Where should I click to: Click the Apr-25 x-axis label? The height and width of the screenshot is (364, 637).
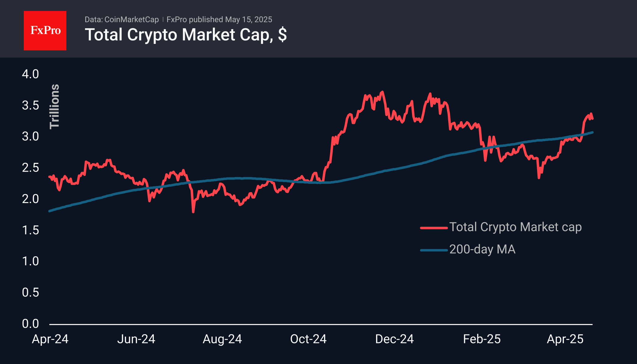(565, 339)
